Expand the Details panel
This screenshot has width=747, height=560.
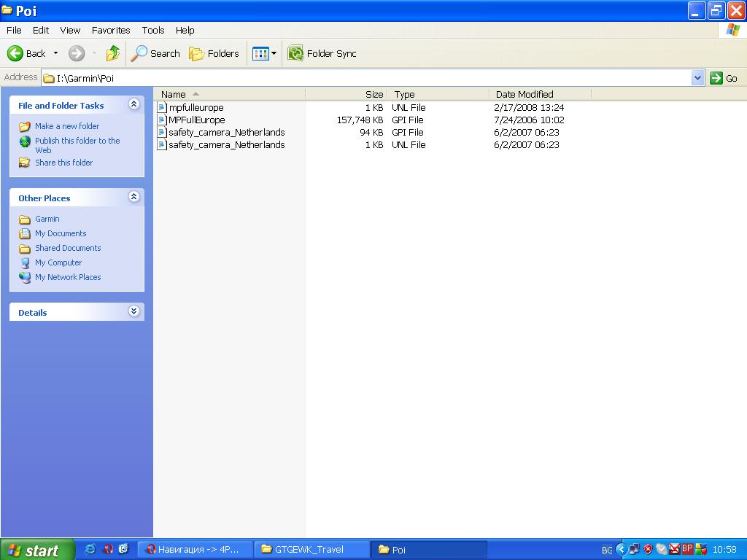point(134,311)
